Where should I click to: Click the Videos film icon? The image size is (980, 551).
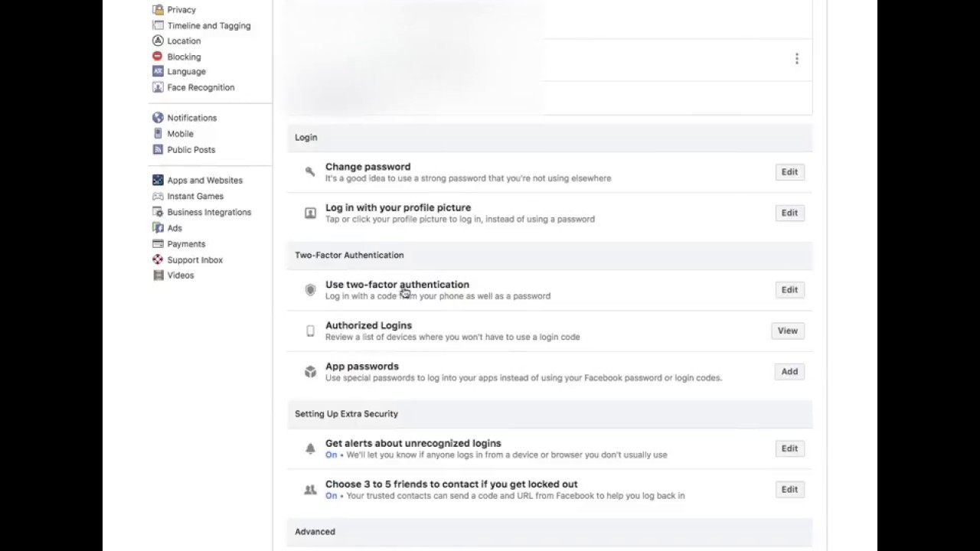[158, 275]
